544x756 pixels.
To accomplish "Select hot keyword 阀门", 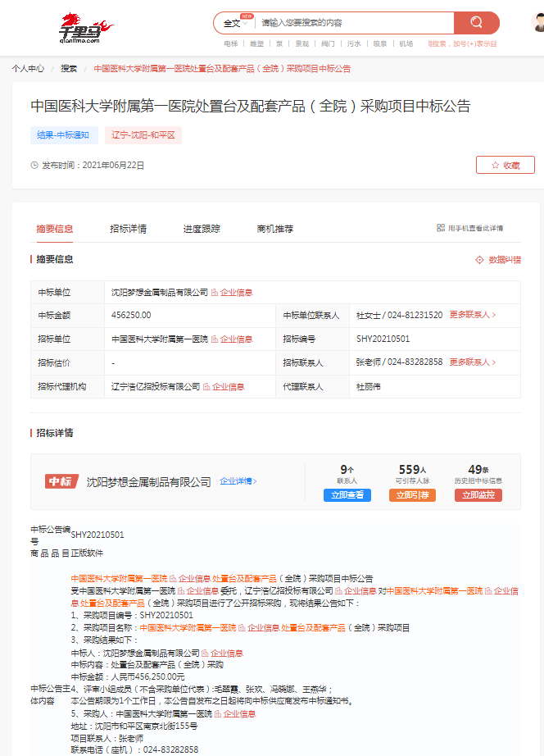I will (328, 43).
